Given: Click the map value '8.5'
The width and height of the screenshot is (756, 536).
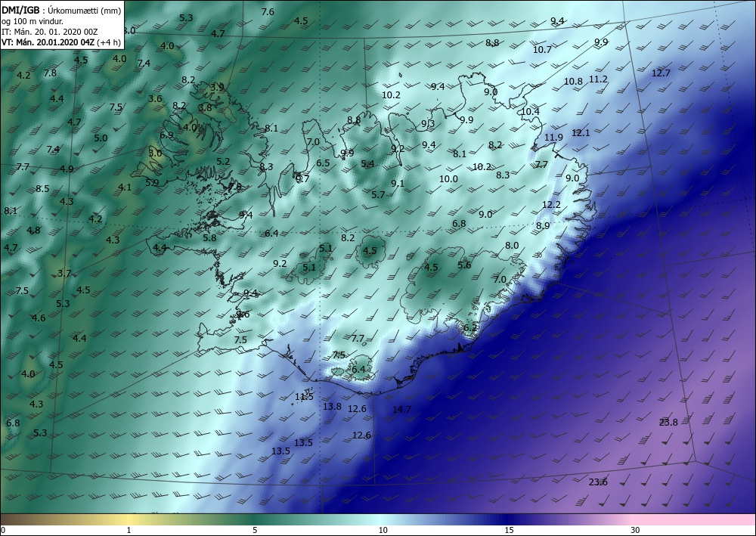Looking at the screenshot, I should [42, 188].
